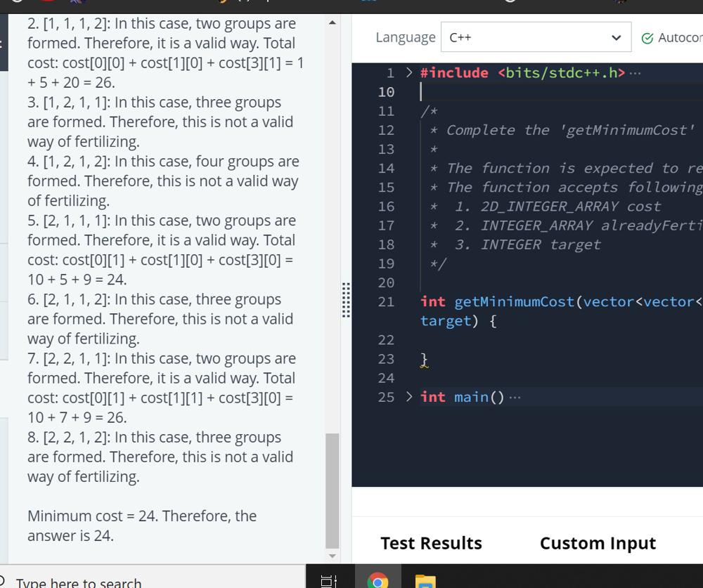
Task: Open the Test Results tab
Action: pyautogui.click(x=431, y=543)
